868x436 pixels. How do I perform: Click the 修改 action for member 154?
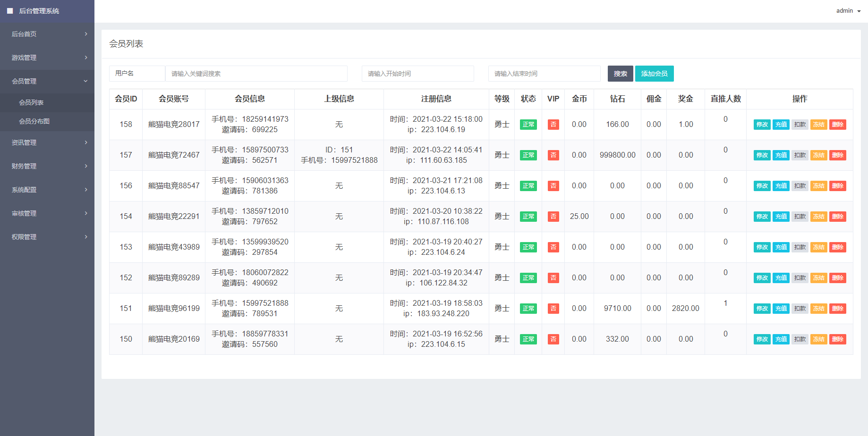[761, 216]
